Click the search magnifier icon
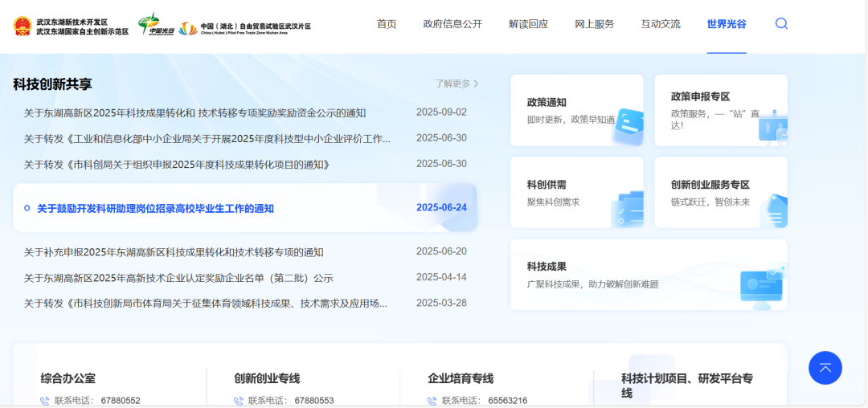The image size is (868, 408). tap(781, 24)
